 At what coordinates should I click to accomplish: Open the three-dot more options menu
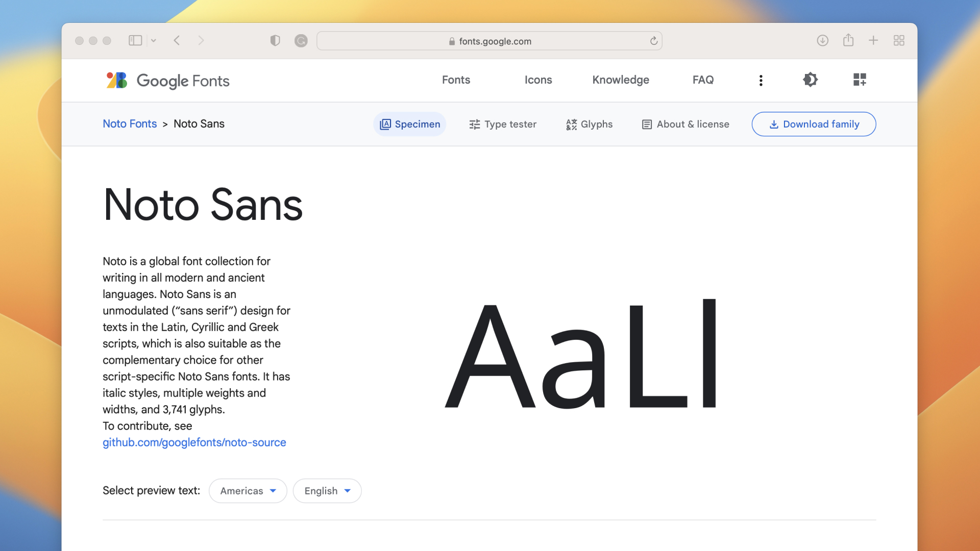pos(761,80)
